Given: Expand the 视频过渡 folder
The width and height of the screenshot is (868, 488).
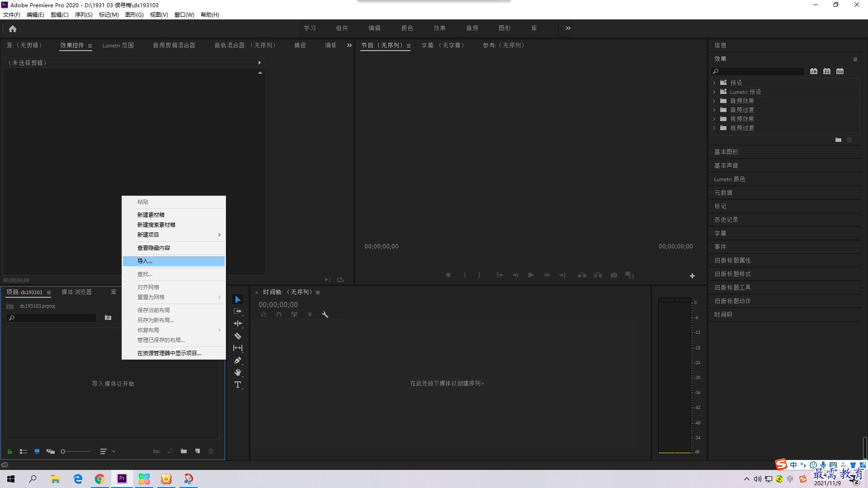Looking at the screenshot, I should (x=714, y=128).
